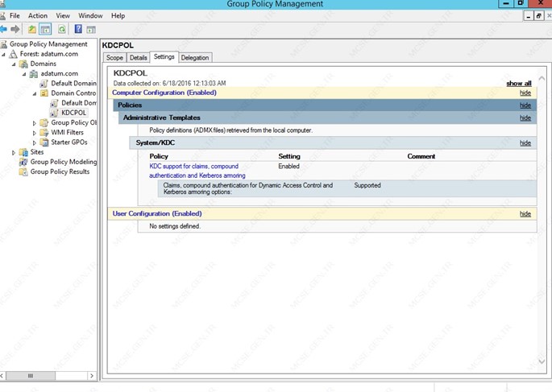Click the Back arrow toolbar icon

(3, 29)
